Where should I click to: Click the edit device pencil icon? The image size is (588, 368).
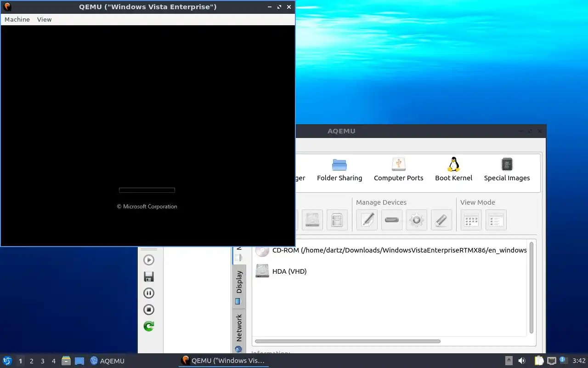pyautogui.click(x=367, y=220)
